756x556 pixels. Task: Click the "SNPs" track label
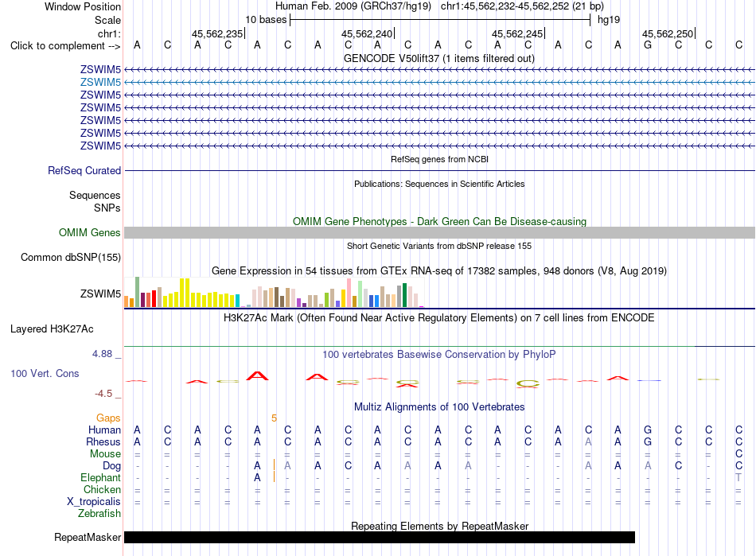(x=107, y=208)
